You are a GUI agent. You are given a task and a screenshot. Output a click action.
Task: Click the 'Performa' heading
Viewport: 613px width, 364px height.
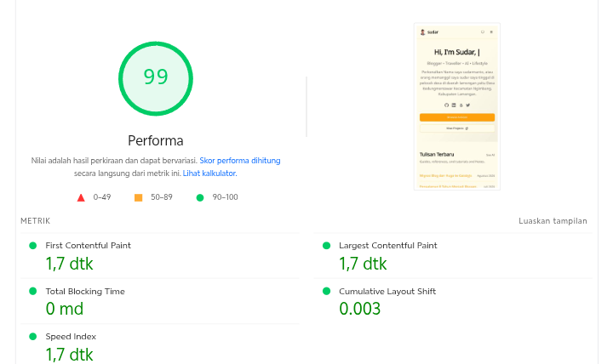[156, 140]
